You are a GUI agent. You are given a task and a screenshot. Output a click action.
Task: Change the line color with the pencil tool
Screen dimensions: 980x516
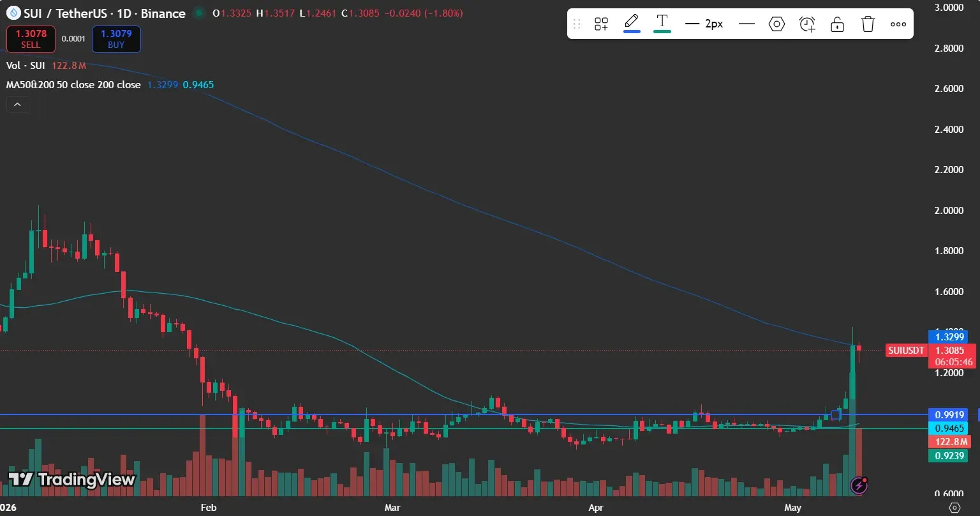coord(632,24)
